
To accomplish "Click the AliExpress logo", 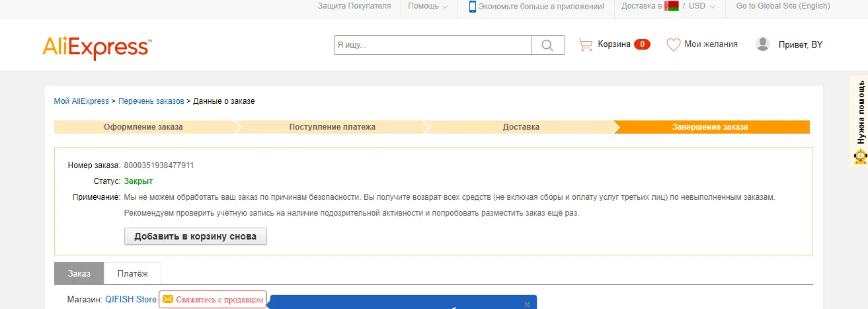I will [x=97, y=48].
